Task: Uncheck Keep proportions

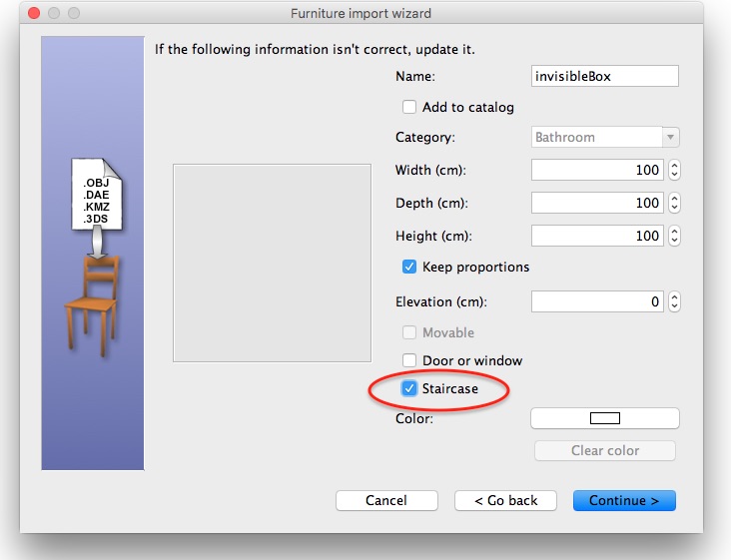Action: coord(409,267)
